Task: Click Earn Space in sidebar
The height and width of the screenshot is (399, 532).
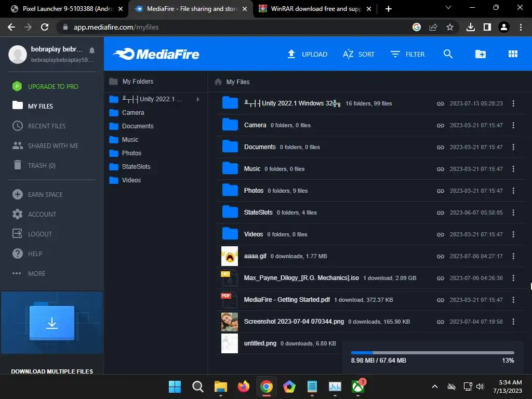Action: (37, 194)
